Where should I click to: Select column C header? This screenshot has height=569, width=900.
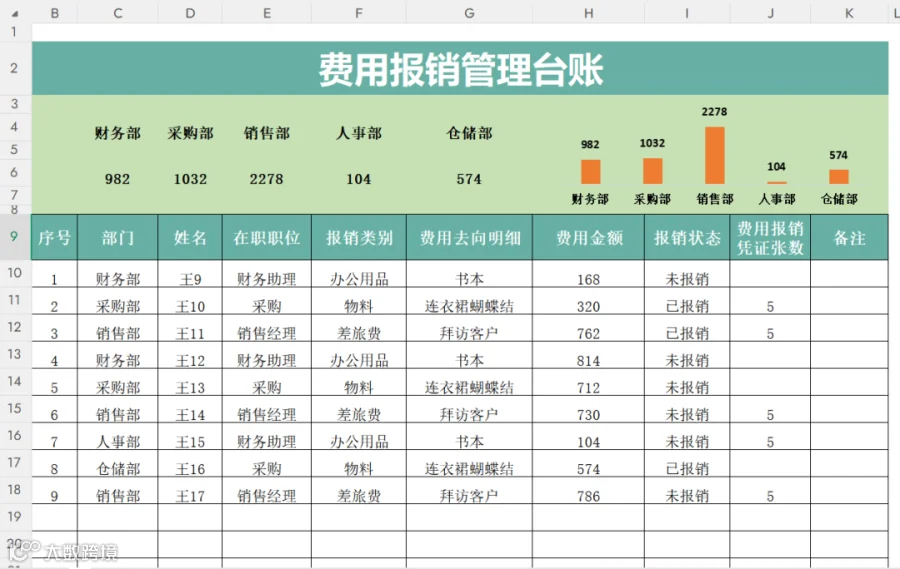coord(118,13)
